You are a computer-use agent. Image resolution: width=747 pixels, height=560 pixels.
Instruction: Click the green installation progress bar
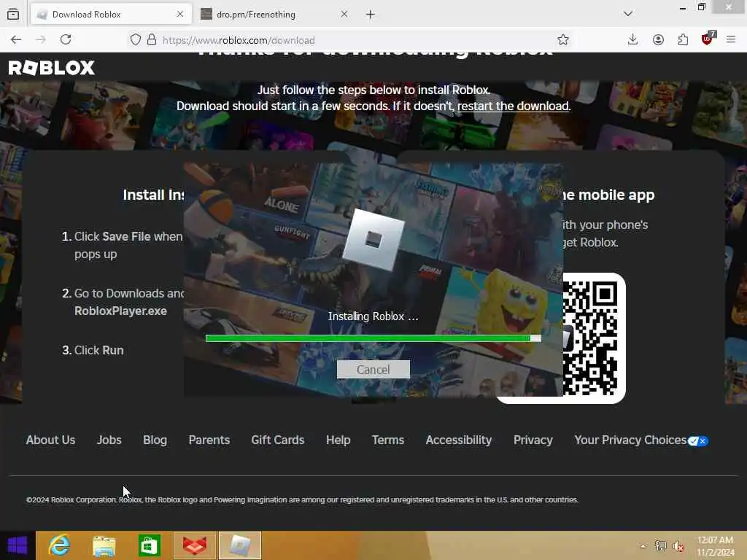click(373, 338)
